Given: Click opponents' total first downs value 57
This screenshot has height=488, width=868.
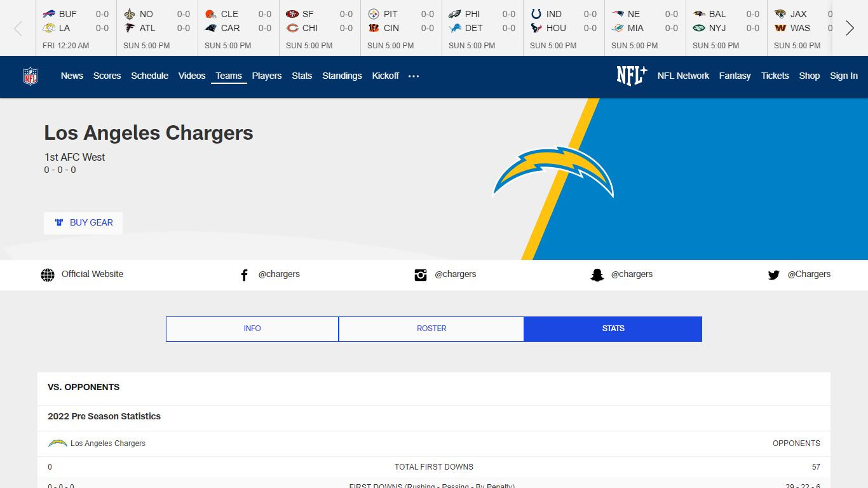Looking at the screenshot, I should (x=816, y=467).
